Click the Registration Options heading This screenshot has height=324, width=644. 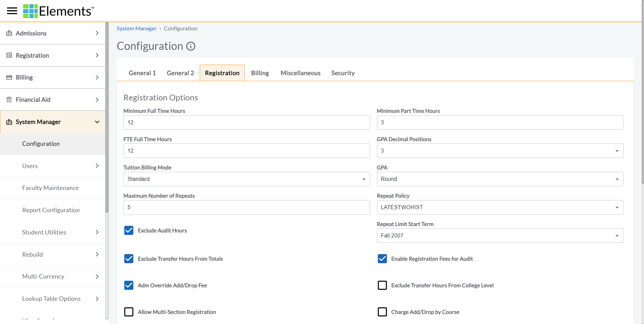pos(160,98)
